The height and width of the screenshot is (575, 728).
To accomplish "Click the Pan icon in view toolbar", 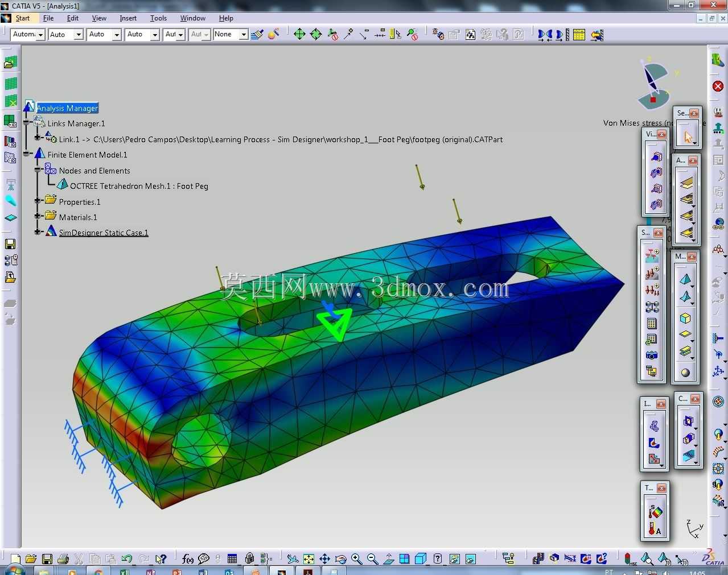I will [324, 559].
